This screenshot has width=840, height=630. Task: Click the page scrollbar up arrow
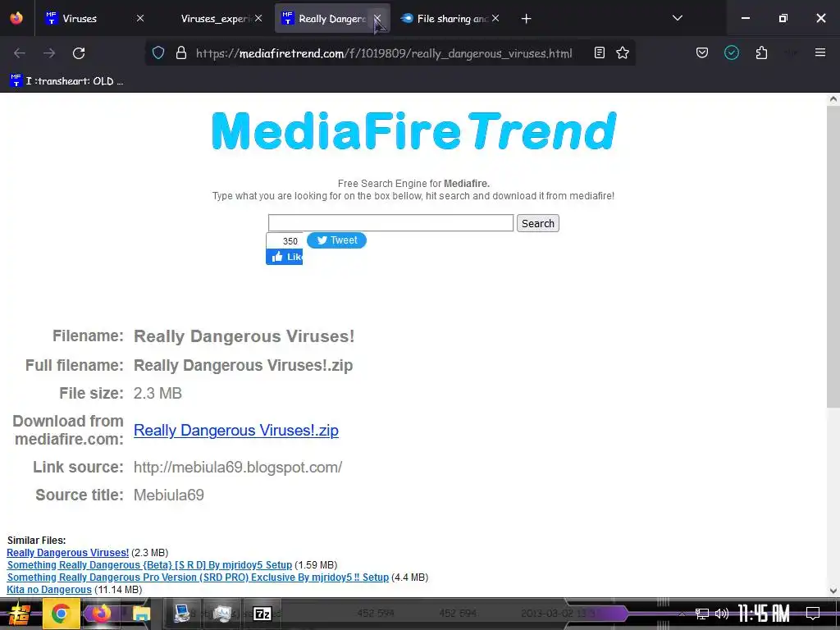833,99
